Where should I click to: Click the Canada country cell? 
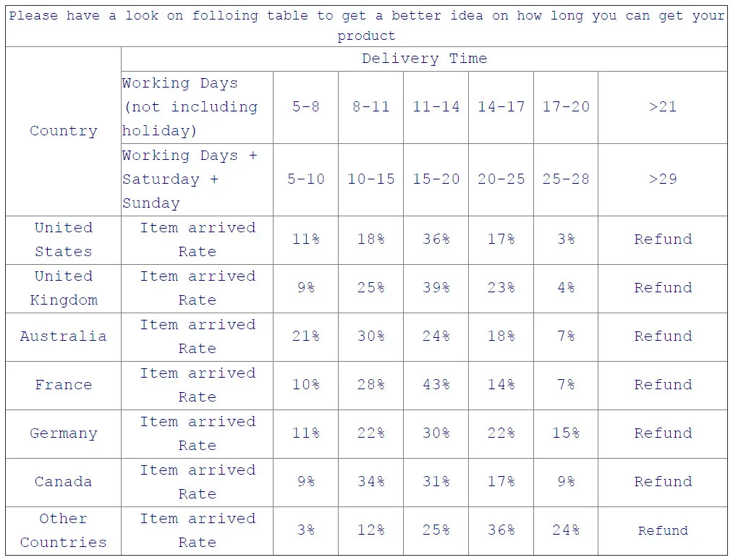click(63, 482)
